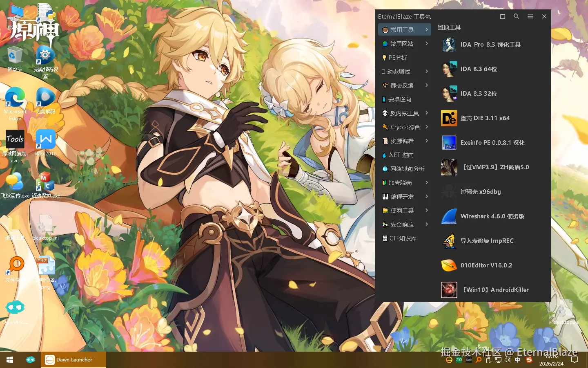This screenshot has width=588, height=368.
Task: Expand the 编程开发 submenu arrow
Action: click(427, 196)
